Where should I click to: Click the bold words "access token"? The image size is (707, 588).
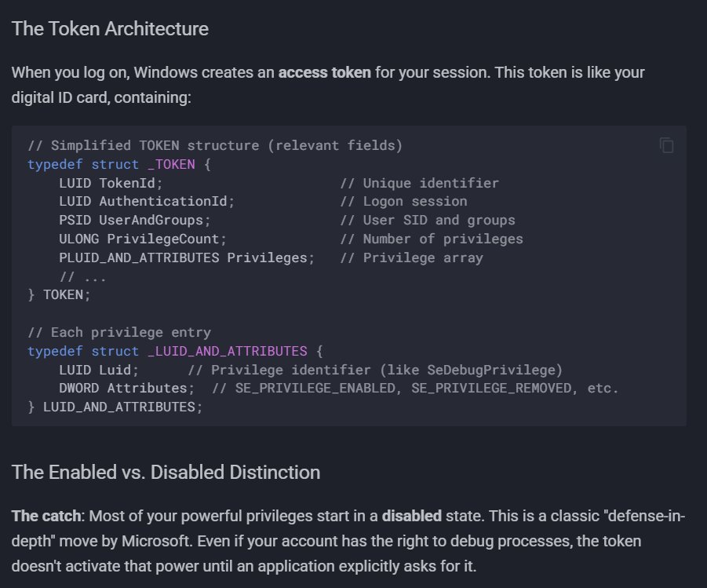click(x=325, y=72)
